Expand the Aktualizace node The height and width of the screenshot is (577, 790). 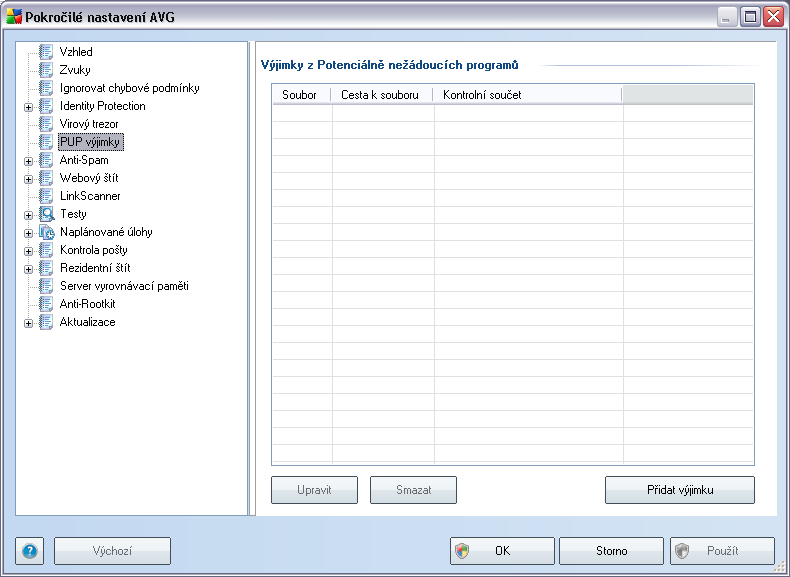(x=28, y=324)
